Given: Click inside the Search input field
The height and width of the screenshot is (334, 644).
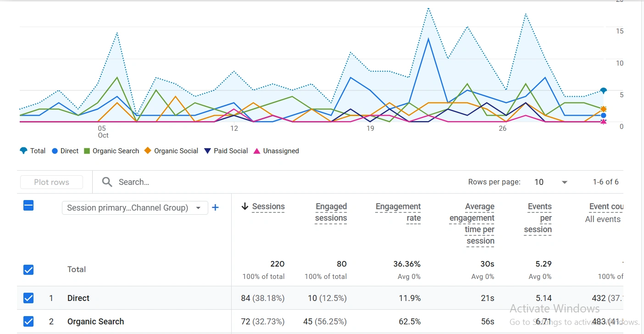Looking at the screenshot, I should (147, 182).
